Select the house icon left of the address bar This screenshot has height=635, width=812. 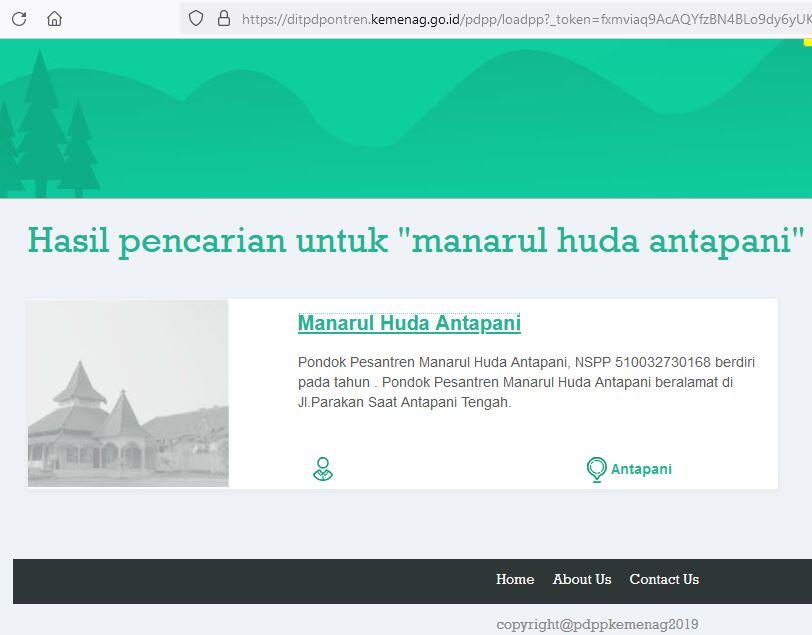[x=54, y=17]
